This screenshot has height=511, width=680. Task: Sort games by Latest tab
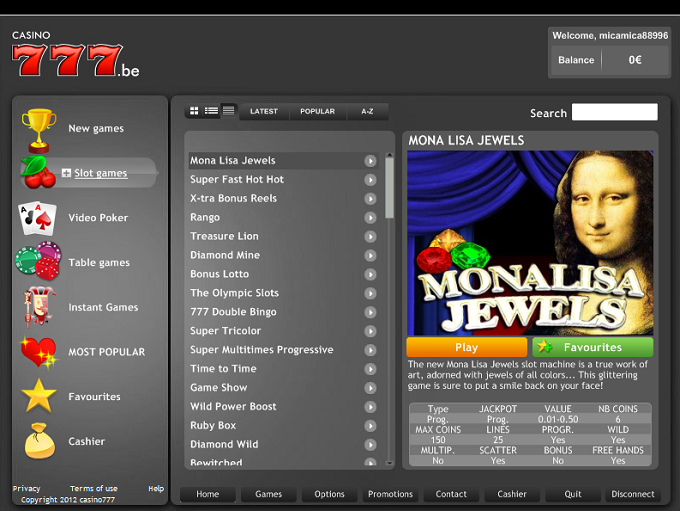coord(264,111)
